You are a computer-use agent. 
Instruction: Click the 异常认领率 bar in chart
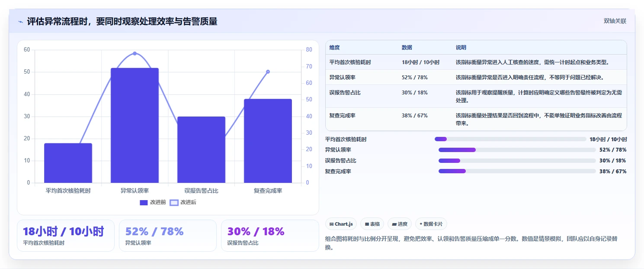(135, 125)
